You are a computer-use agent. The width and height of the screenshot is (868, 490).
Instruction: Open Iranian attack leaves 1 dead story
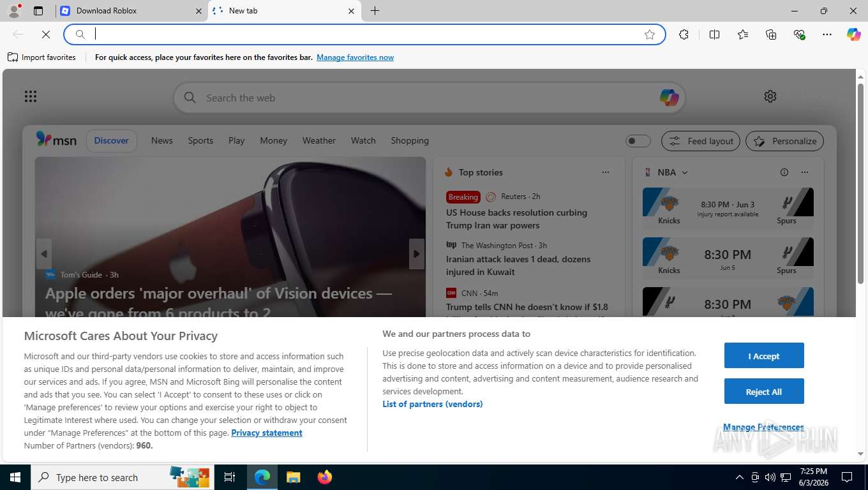point(518,265)
